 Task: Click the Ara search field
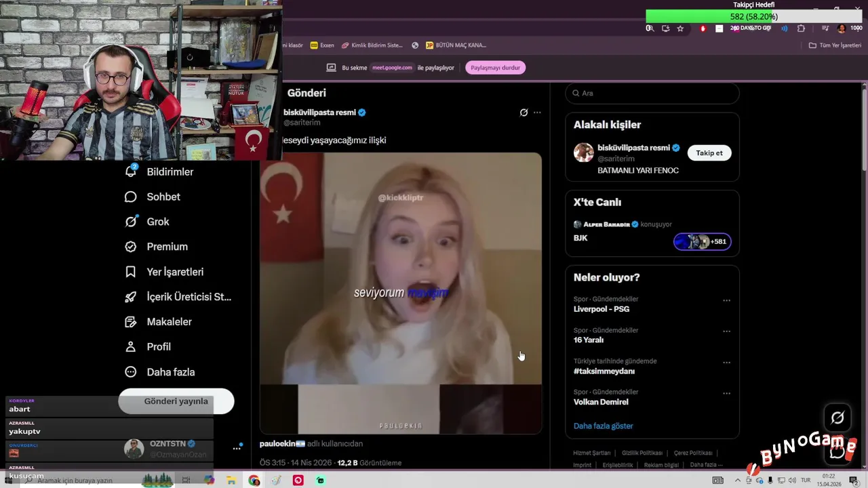click(652, 94)
